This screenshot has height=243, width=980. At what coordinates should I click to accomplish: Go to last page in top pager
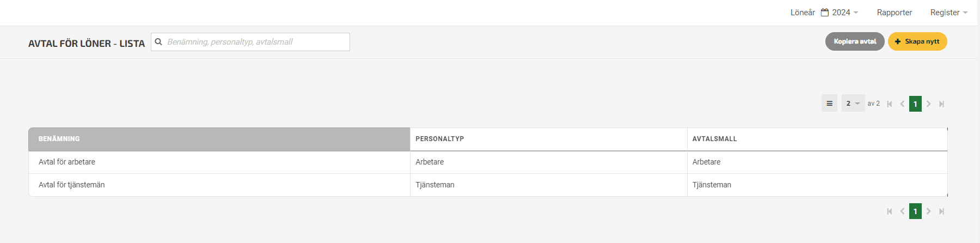point(941,104)
